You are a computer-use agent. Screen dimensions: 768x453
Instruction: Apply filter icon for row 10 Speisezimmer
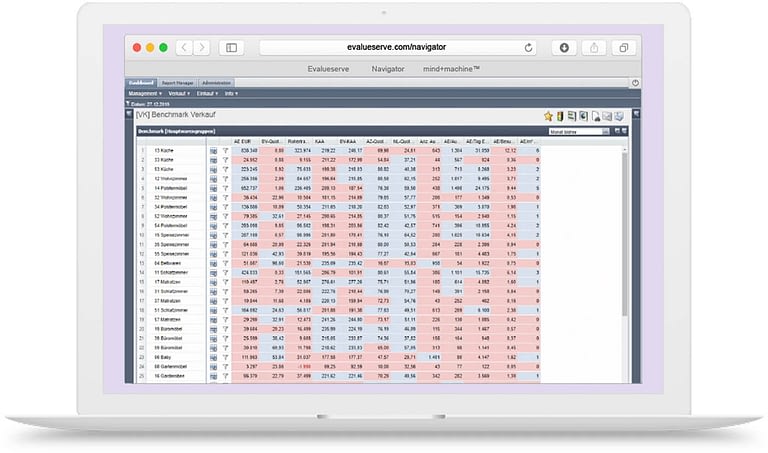225,235
